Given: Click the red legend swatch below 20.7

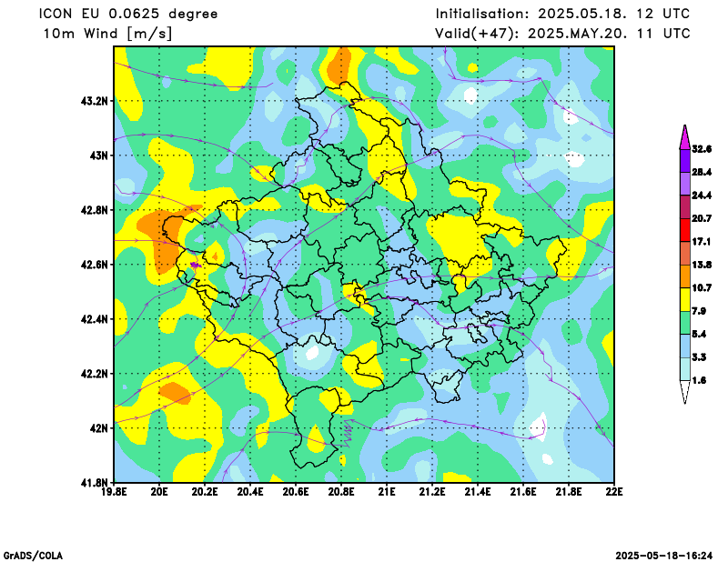Looking at the screenshot, I should pos(685,230).
